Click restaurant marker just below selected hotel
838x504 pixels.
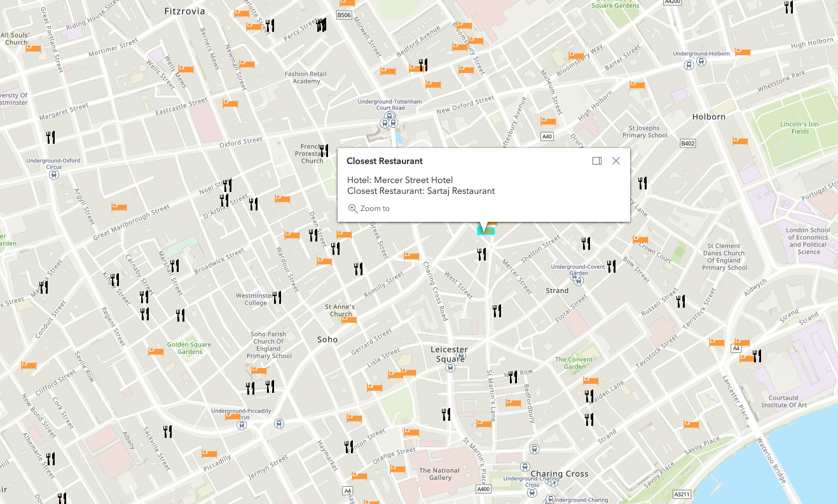click(x=482, y=255)
